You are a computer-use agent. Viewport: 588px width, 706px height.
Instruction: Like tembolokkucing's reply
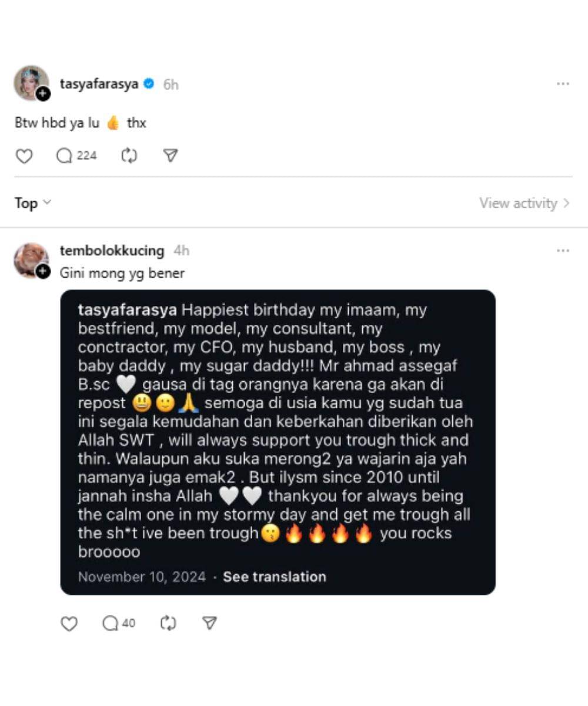point(69,622)
